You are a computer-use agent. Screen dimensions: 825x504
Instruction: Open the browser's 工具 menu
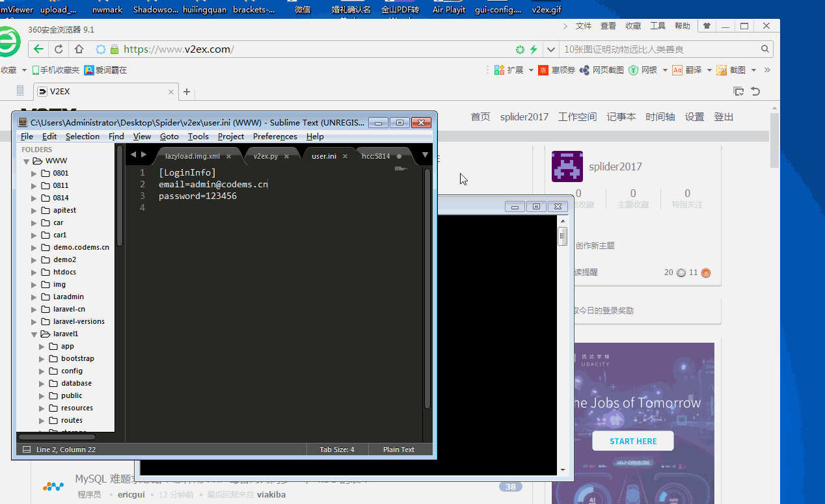point(658,26)
